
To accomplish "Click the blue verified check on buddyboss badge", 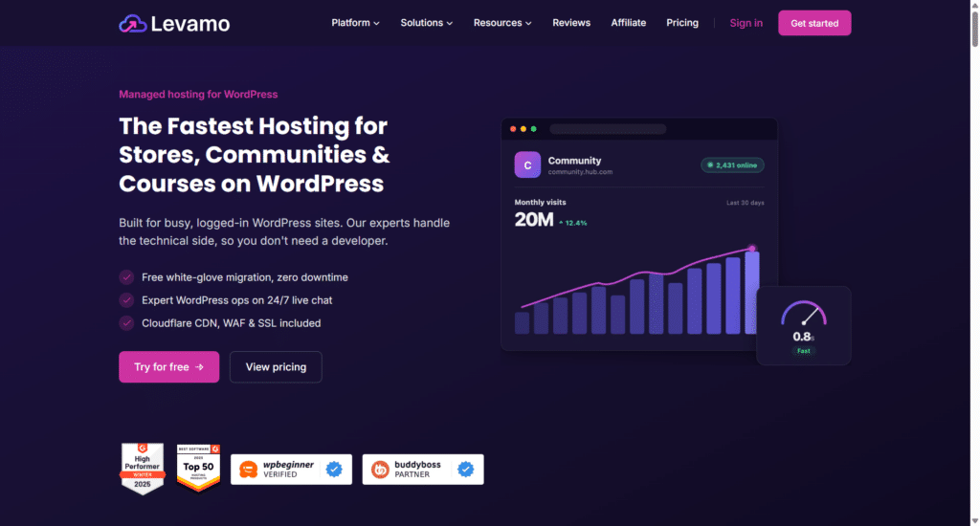I will pos(466,470).
